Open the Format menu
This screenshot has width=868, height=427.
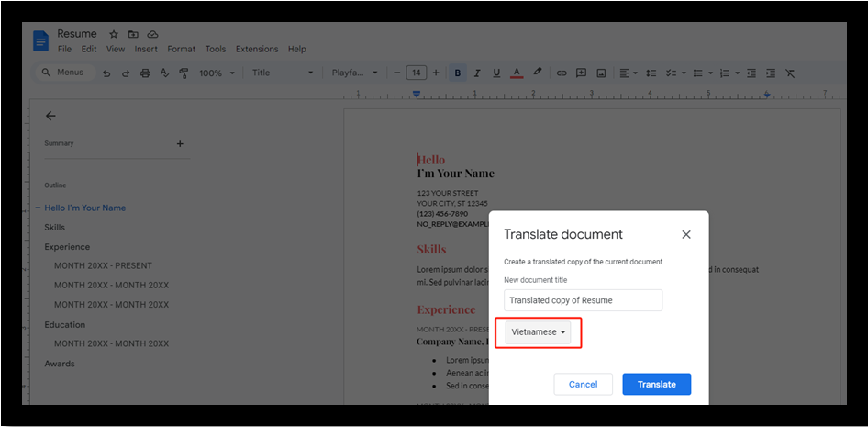pos(182,49)
